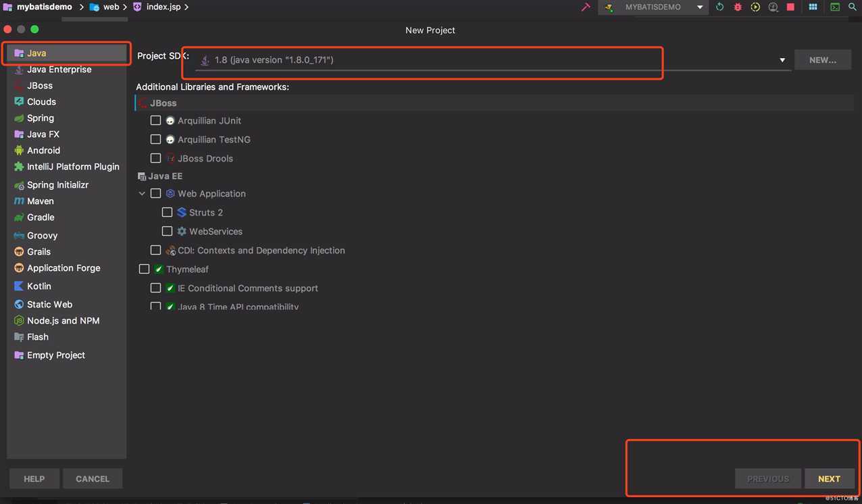Collapse the Web Application tree node
Screen dimensions: 862x504
[x=142, y=193]
